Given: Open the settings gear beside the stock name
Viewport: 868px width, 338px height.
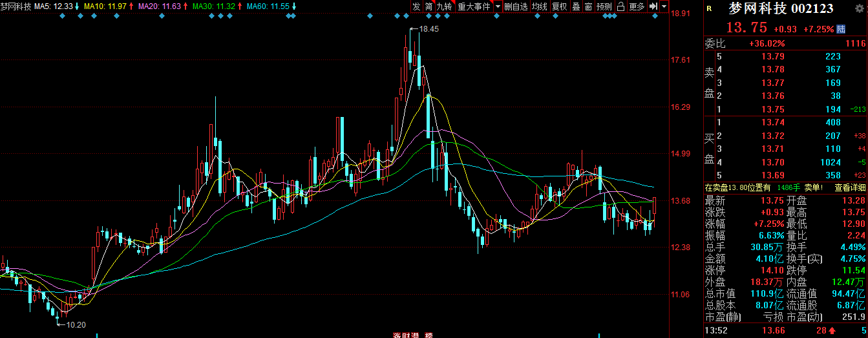Looking at the screenshot, I should [859, 9].
